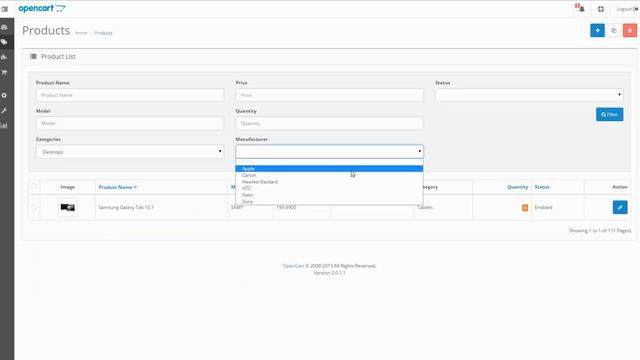This screenshot has width=640, height=360.
Task: Open the Status filter dropdown
Action: point(529,95)
